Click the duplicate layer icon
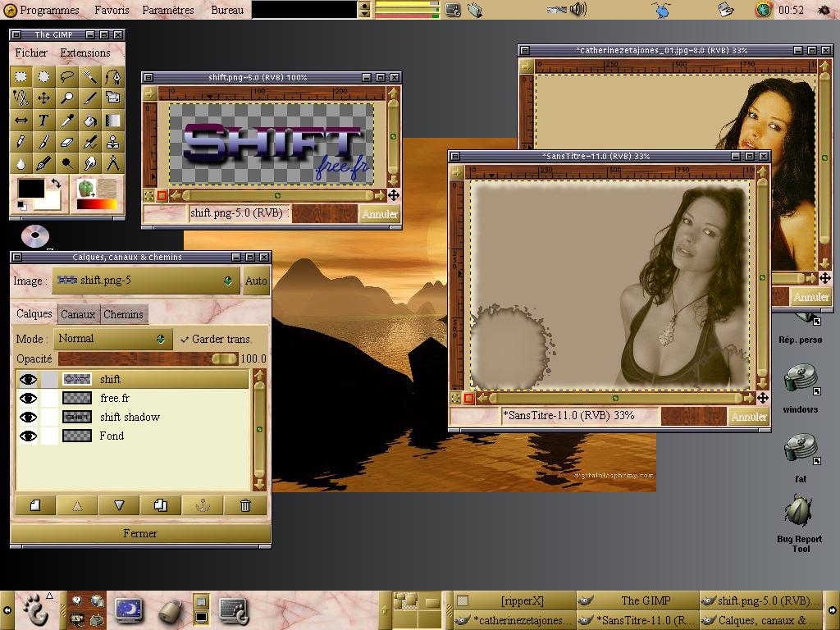Image resolution: width=840 pixels, height=630 pixels. pos(161,505)
